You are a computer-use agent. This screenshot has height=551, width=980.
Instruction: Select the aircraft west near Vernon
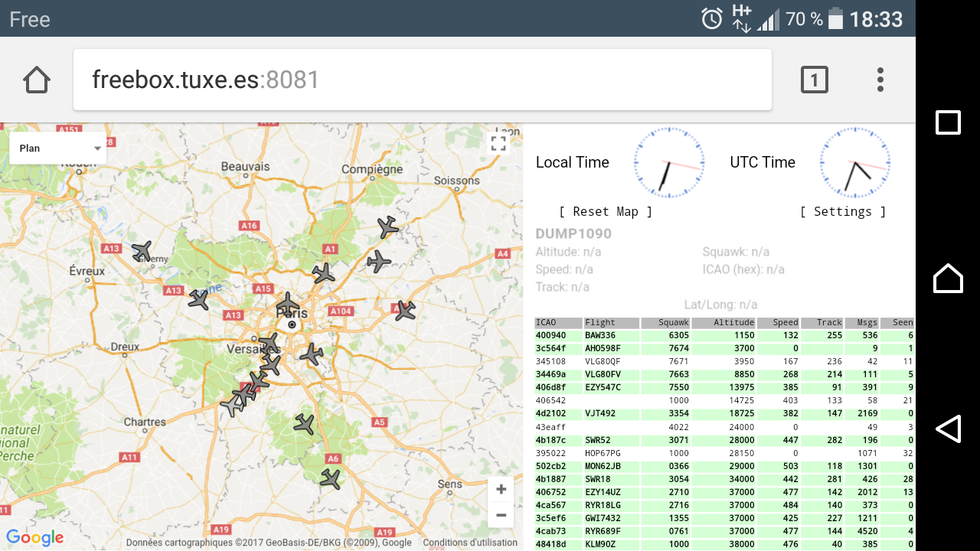(x=142, y=251)
